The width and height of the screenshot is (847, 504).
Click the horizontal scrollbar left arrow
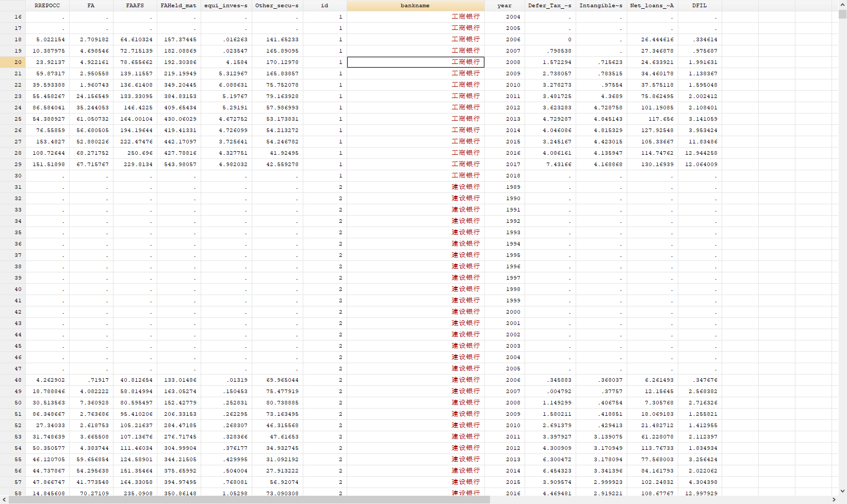(4, 500)
